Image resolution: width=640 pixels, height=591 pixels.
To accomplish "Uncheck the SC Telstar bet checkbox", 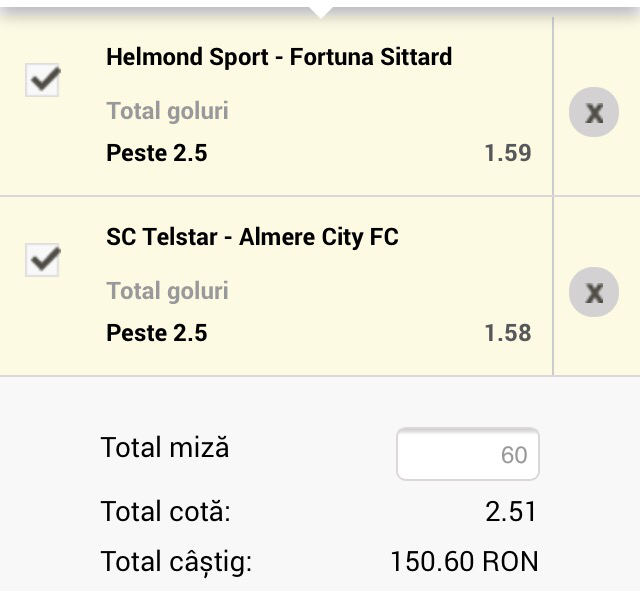I will (42, 261).
